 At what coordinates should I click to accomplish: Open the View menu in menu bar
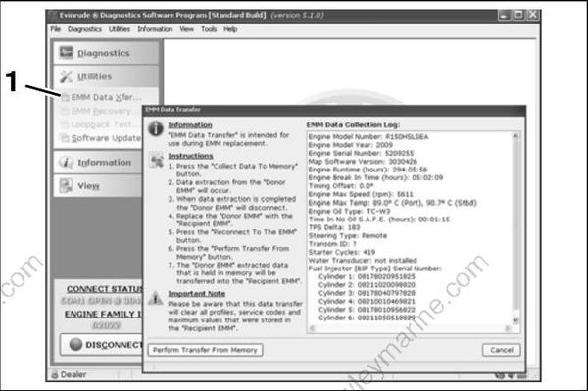186,29
